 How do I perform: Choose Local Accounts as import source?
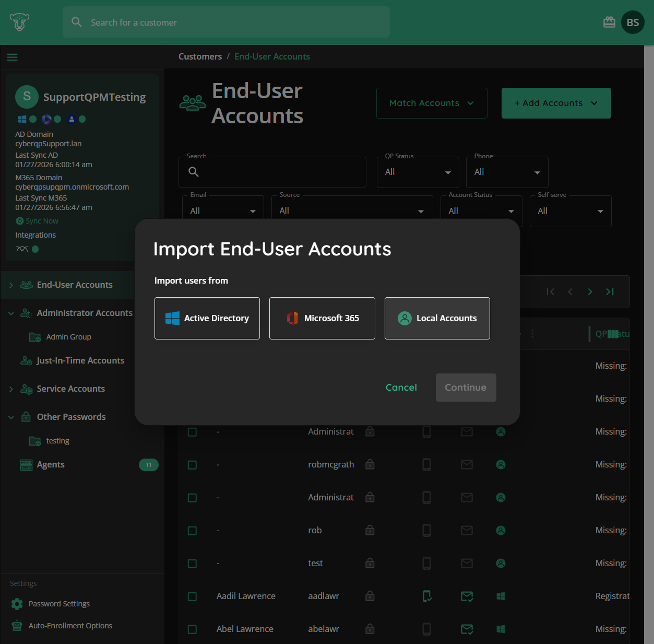(x=437, y=318)
